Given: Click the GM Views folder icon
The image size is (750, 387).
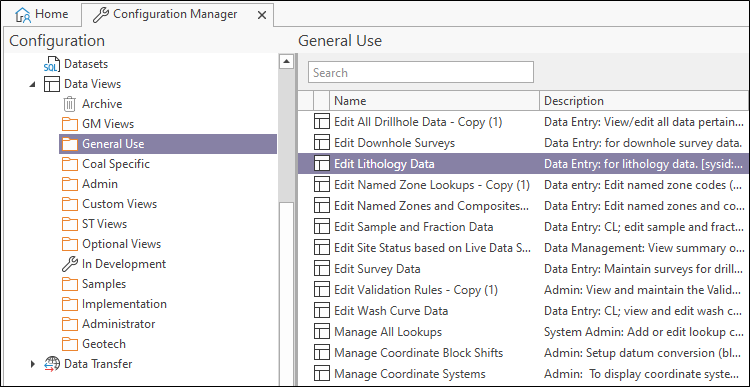Looking at the screenshot, I should tap(70, 124).
